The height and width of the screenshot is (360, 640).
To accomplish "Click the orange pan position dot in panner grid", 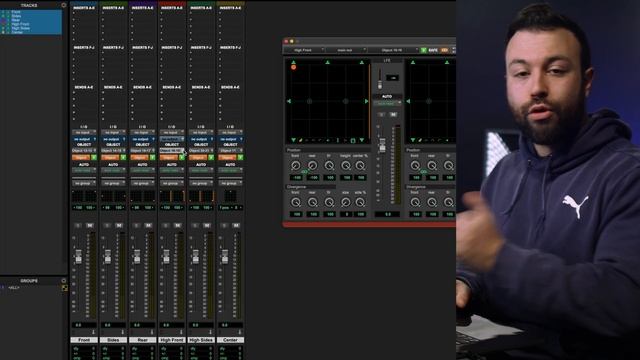I will (x=293, y=67).
